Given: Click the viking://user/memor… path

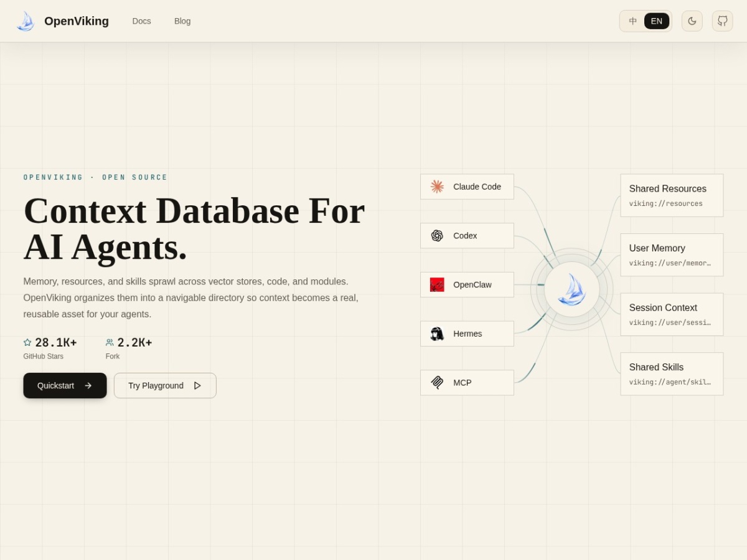Looking at the screenshot, I should coord(670,263).
